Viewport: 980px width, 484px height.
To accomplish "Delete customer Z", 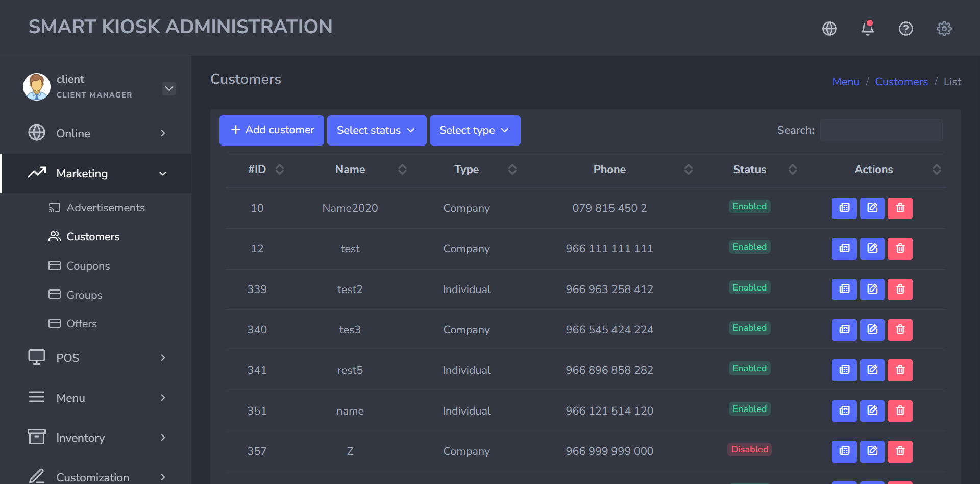I will pos(900,451).
